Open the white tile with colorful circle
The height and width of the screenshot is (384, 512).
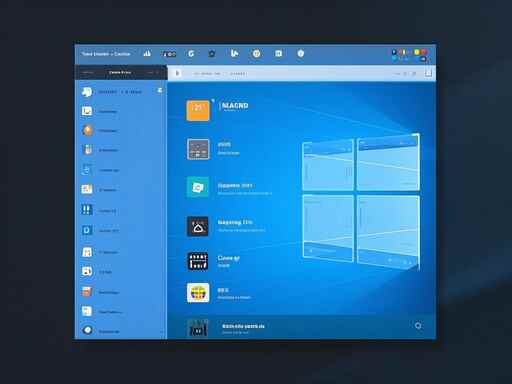(x=198, y=293)
